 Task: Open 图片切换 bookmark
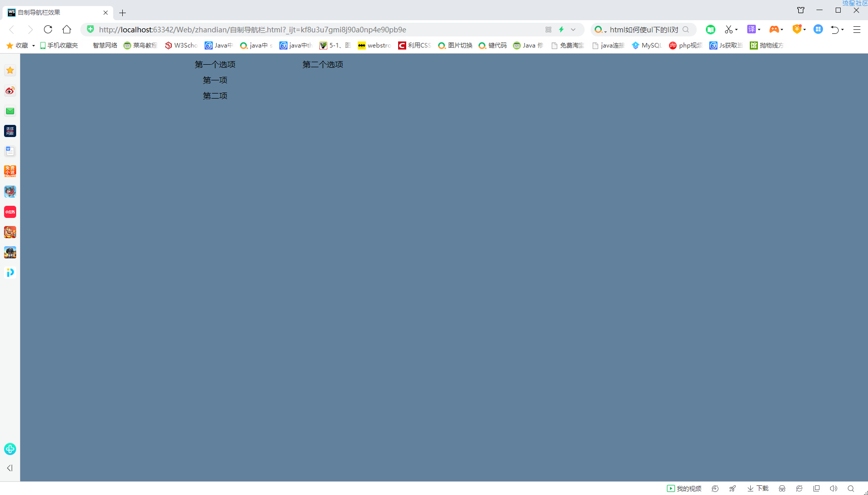455,46
